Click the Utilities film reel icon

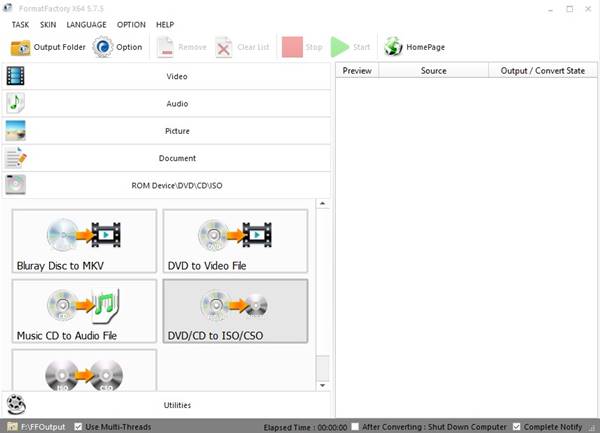click(x=16, y=404)
